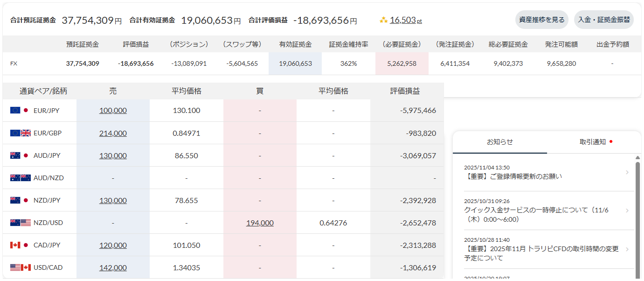Click the CAD/JPY flag pair icon
This screenshot has height=281, width=644.
20,245
